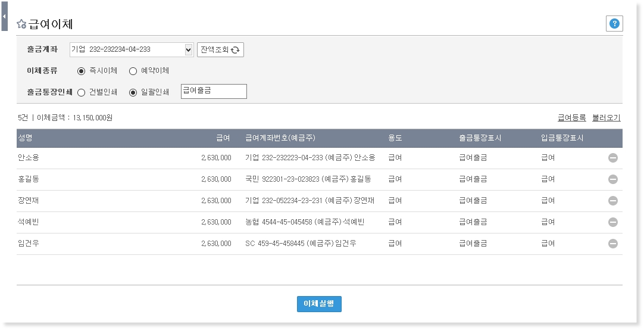Click the 급여출금 text input field
644x330 pixels.
click(x=213, y=91)
